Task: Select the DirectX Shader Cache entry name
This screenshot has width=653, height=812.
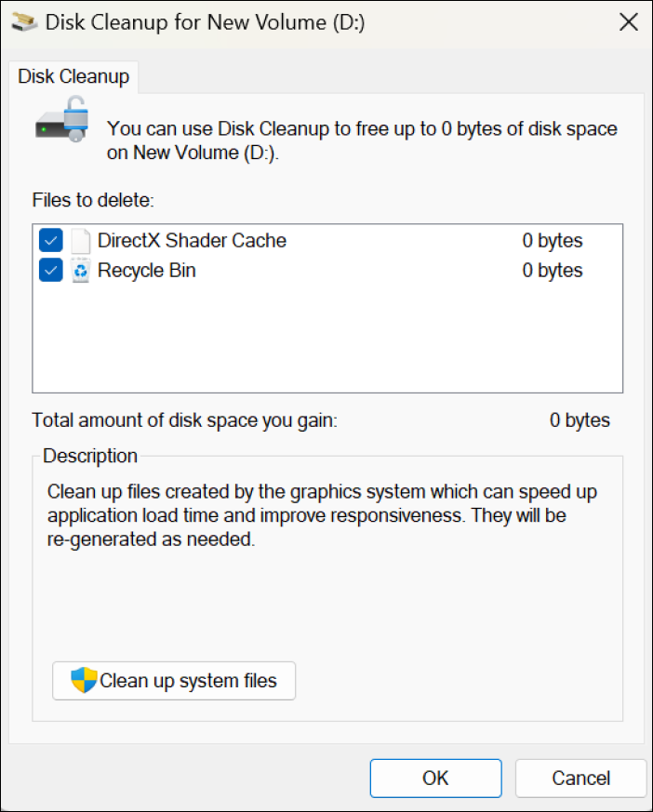Action: point(192,241)
